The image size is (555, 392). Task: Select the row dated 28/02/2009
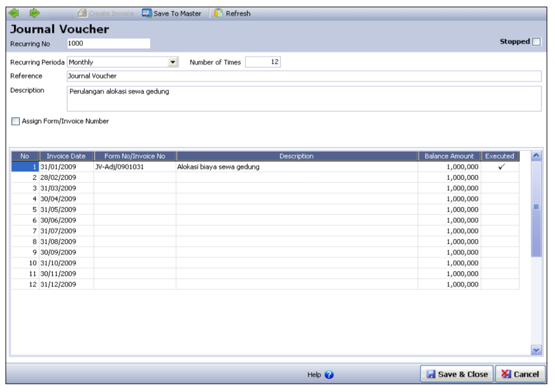pyautogui.click(x=58, y=178)
